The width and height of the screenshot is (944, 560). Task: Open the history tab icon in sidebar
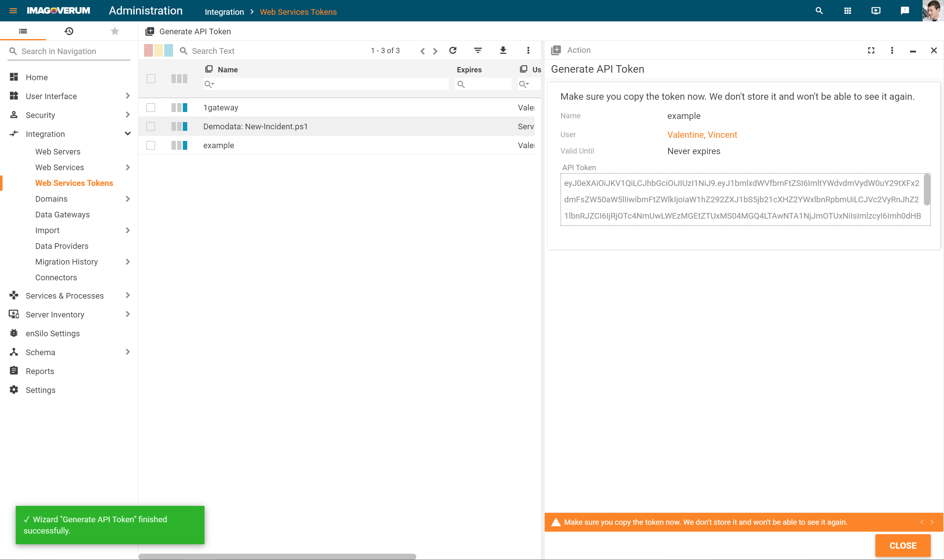69,31
